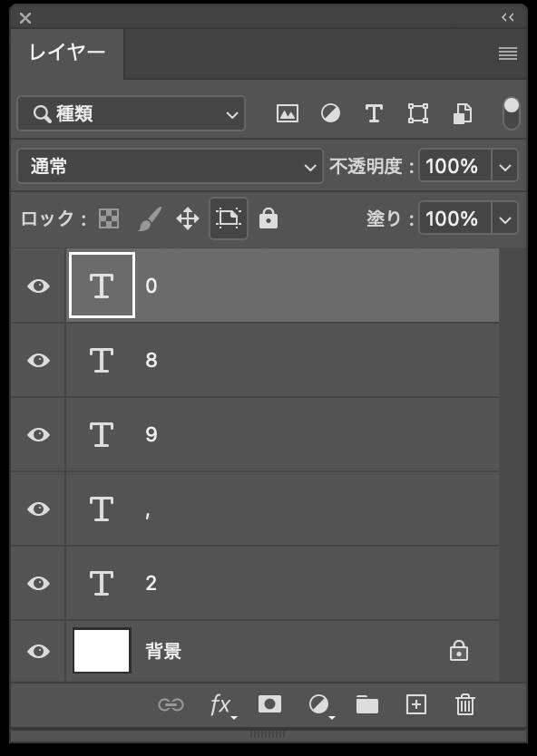
Task: Toggle visibility of the 8 text layer
Action: point(37,360)
